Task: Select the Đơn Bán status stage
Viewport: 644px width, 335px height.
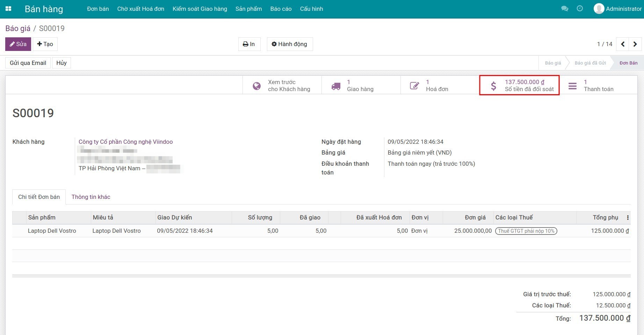Action: pyautogui.click(x=628, y=63)
